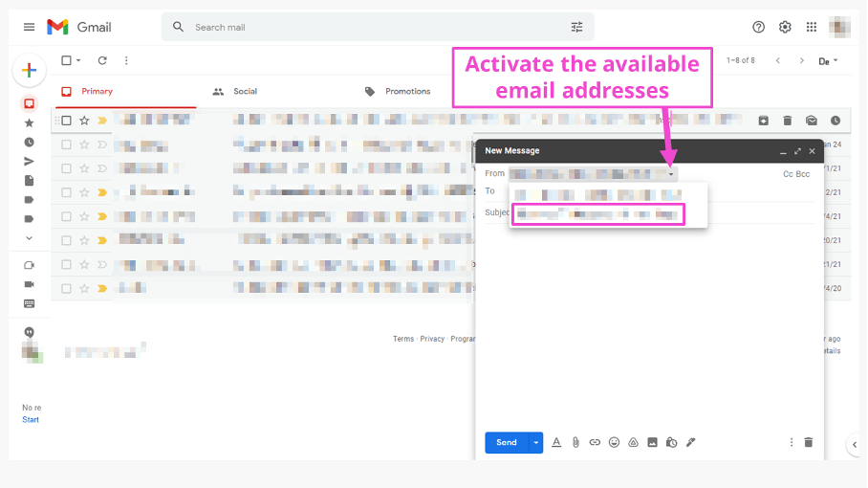Show search options filter icon
The height and width of the screenshot is (488, 868).
coord(576,27)
